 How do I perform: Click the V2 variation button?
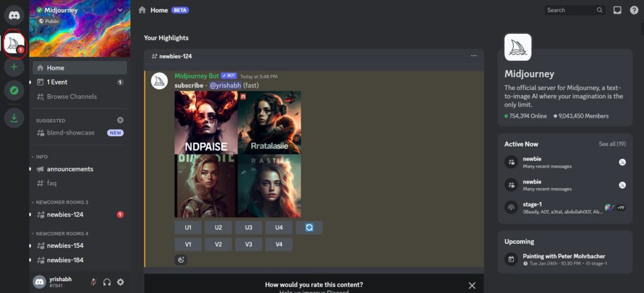point(218,244)
